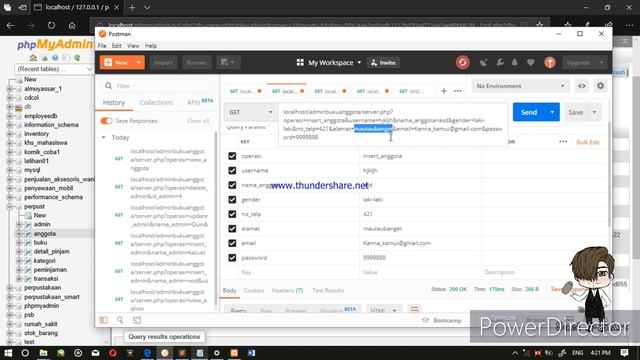Open the Edit menu in Postman

click(x=117, y=46)
